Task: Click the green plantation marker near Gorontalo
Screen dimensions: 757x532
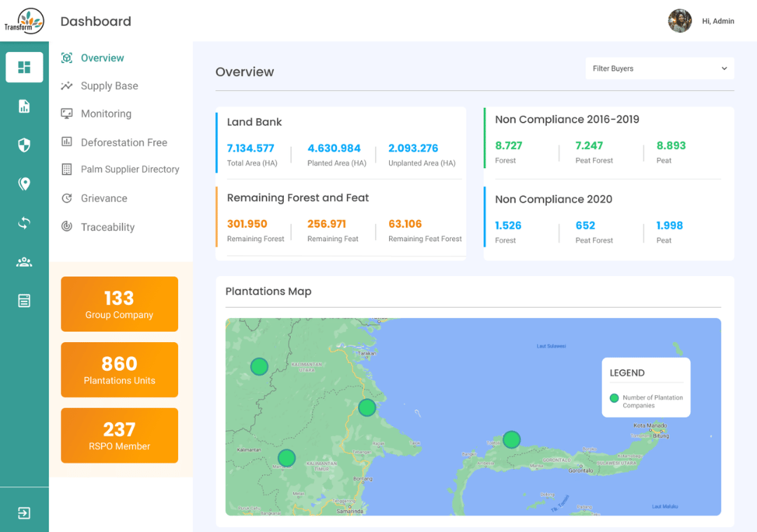Action: point(512,439)
